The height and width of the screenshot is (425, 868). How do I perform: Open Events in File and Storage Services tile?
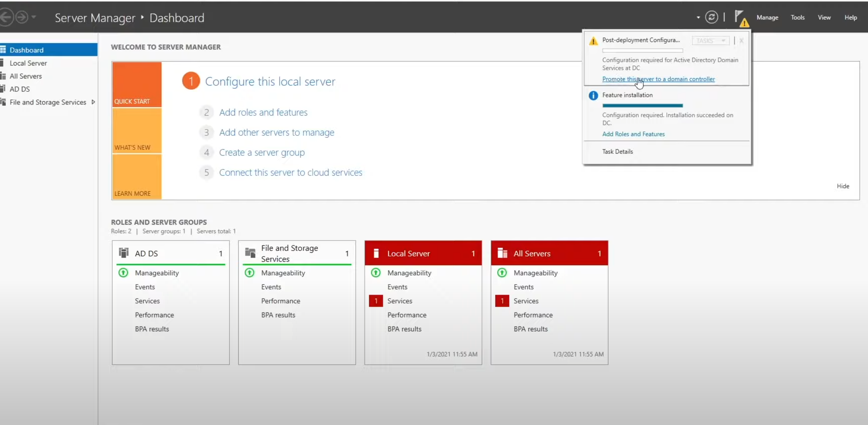271,287
